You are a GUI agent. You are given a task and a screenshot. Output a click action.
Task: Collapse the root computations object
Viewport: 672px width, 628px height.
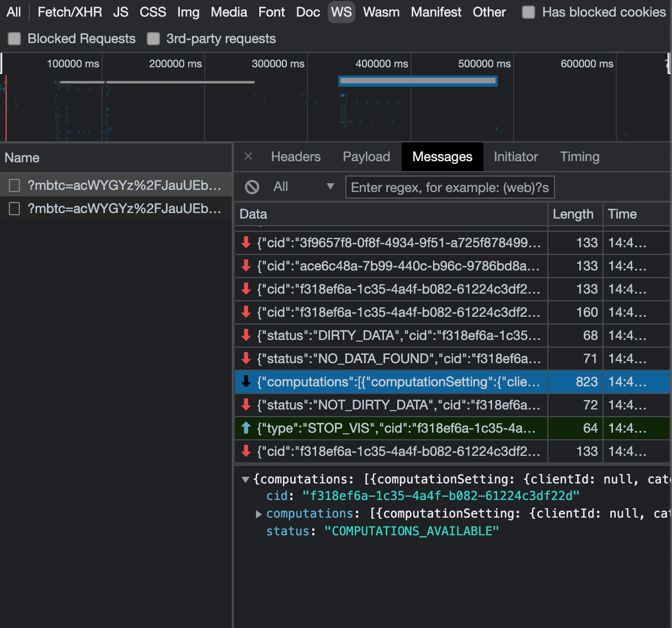click(x=246, y=480)
